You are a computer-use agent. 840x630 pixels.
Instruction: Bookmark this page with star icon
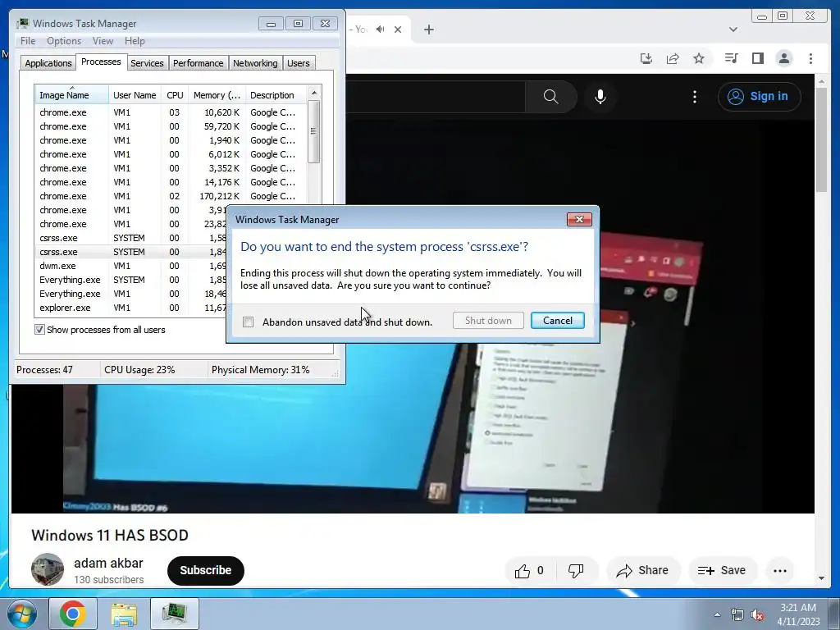[x=699, y=58]
